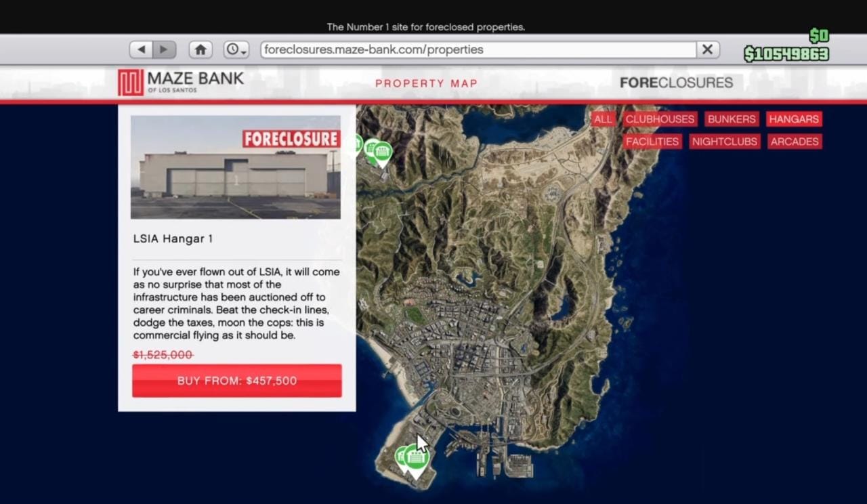Filter the map by CLUBHOUSES

tap(660, 119)
